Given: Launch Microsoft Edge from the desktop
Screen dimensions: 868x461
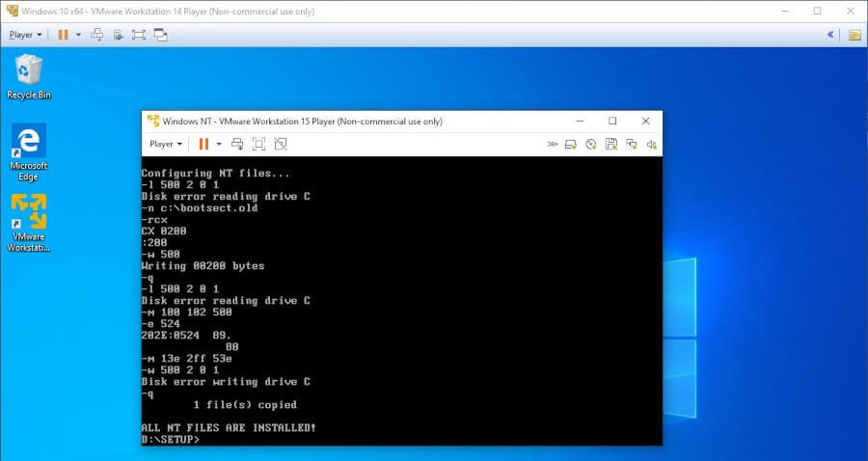Looking at the screenshot, I should (x=29, y=153).
